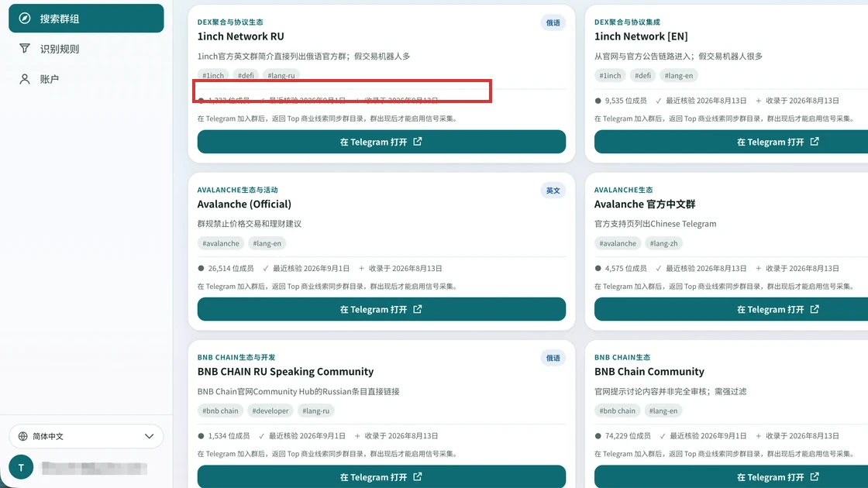This screenshot has width=868, height=488.
Task: Open BNB CHAIN RU Speaking Community in Telegram
Action: [x=381, y=476]
